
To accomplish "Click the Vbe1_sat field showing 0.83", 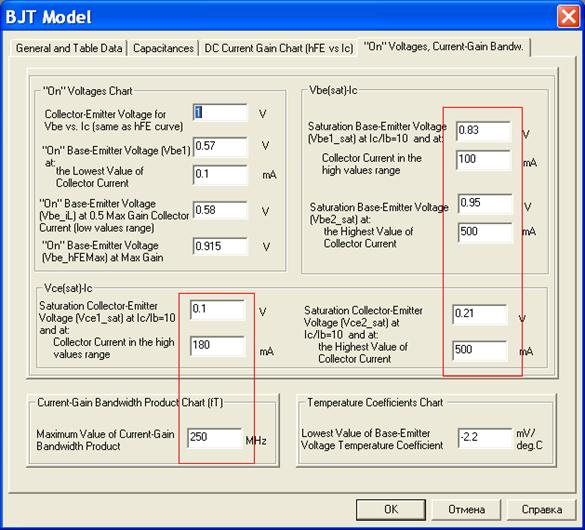I will (x=484, y=131).
